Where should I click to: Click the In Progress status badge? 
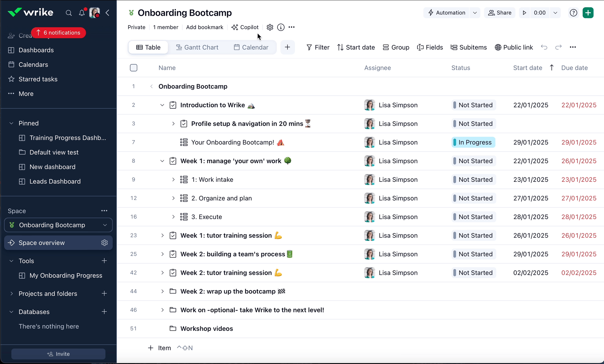(x=473, y=142)
